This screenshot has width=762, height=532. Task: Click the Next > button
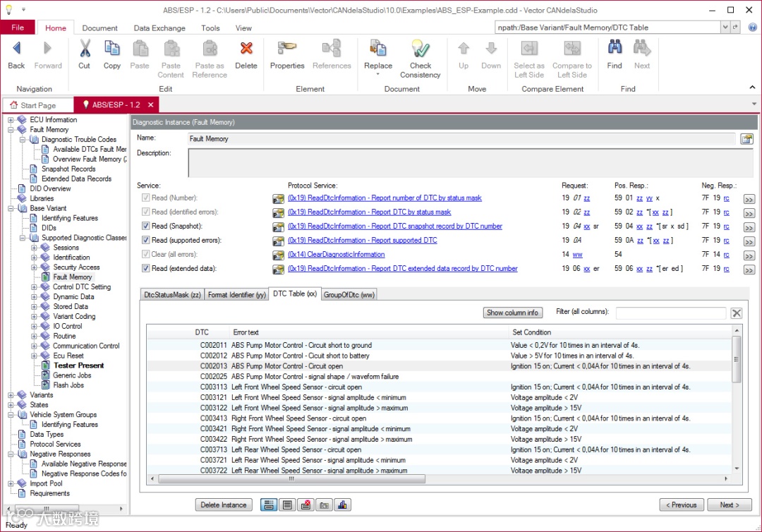(730, 505)
